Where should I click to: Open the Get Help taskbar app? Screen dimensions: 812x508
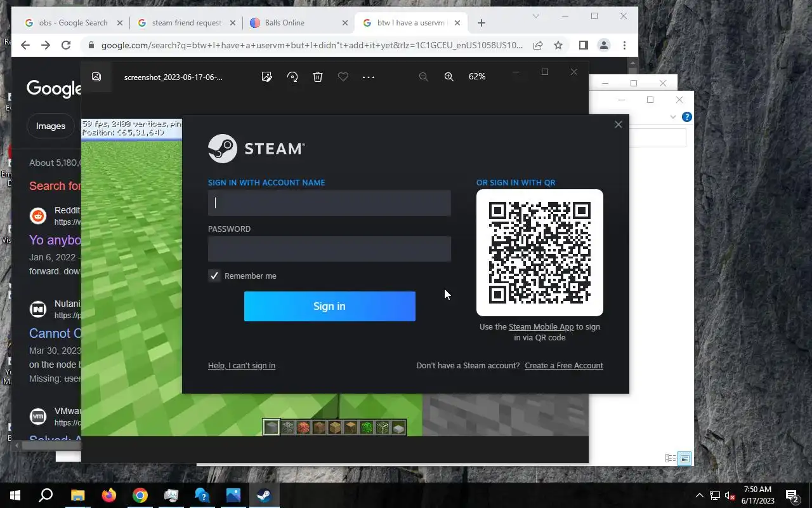[x=202, y=495]
